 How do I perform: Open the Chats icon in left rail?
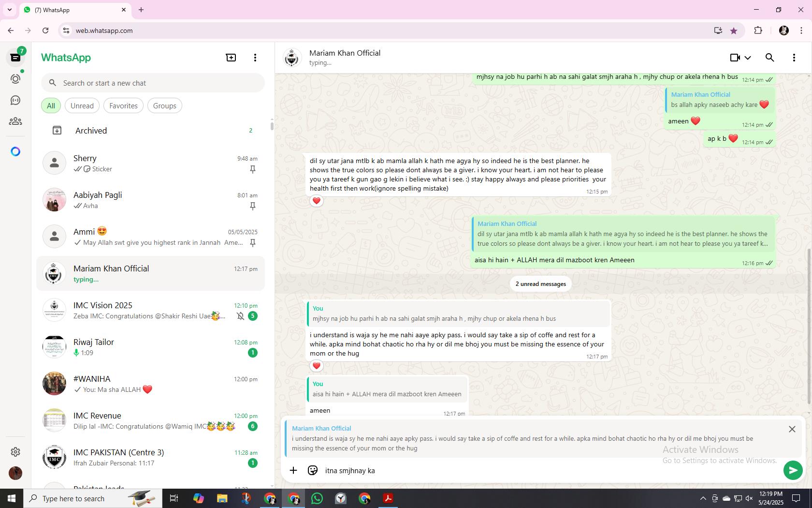click(x=15, y=58)
